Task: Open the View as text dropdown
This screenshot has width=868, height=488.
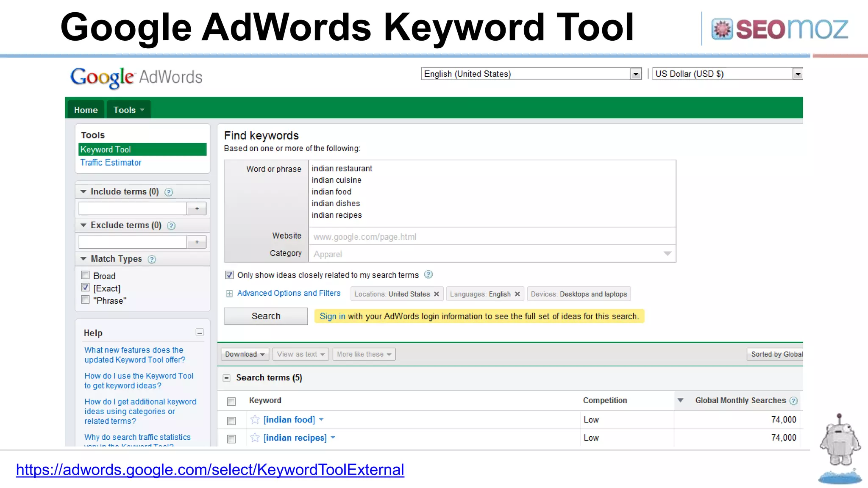Action: pyautogui.click(x=301, y=354)
